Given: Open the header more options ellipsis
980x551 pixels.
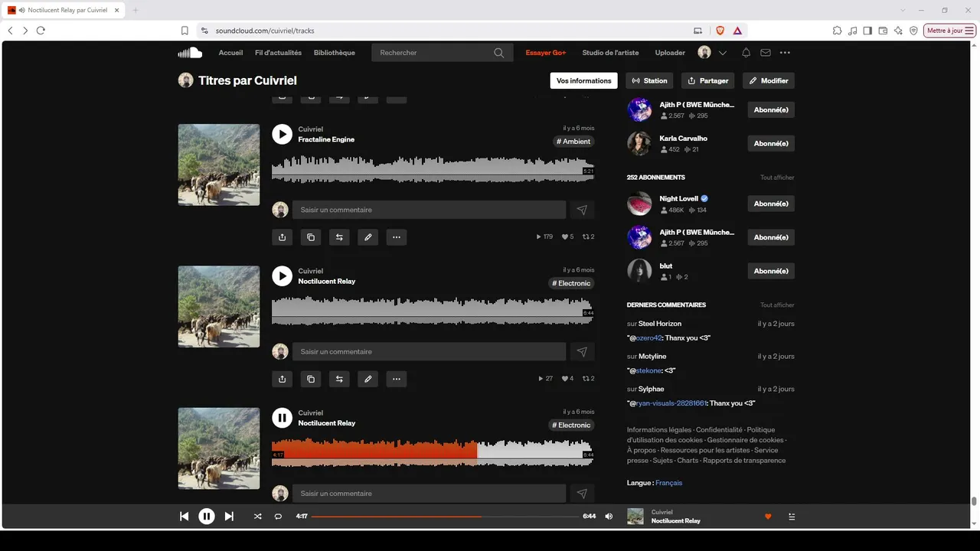Looking at the screenshot, I should (x=785, y=53).
